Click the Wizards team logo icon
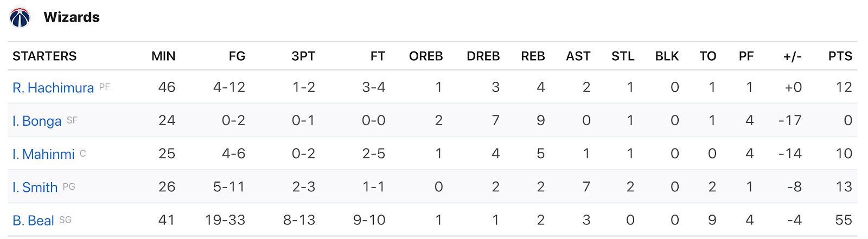 (x=20, y=17)
